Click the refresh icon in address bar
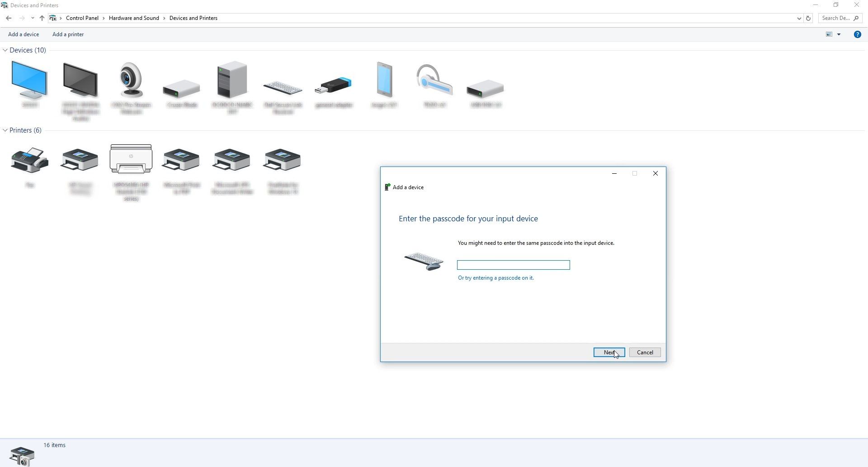The height and width of the screenshot is (467, 868). pyautogui.click(x=808, y=18)
